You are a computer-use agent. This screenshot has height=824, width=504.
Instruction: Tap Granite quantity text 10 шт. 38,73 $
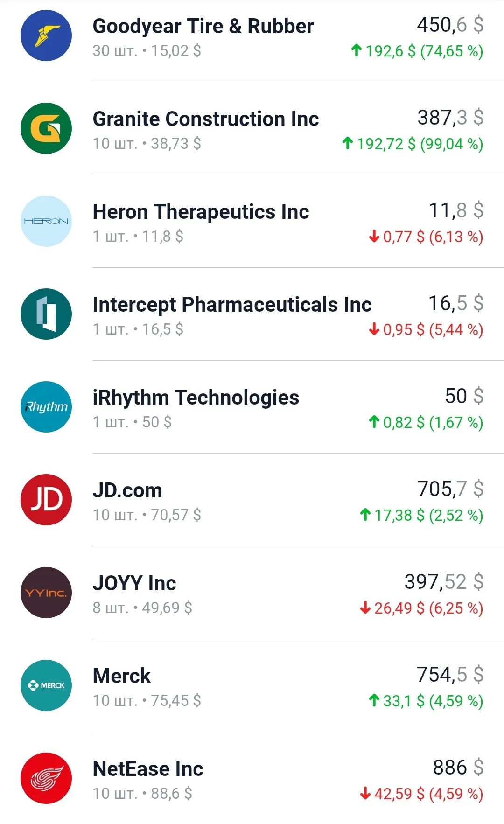[x=147, y=143]
